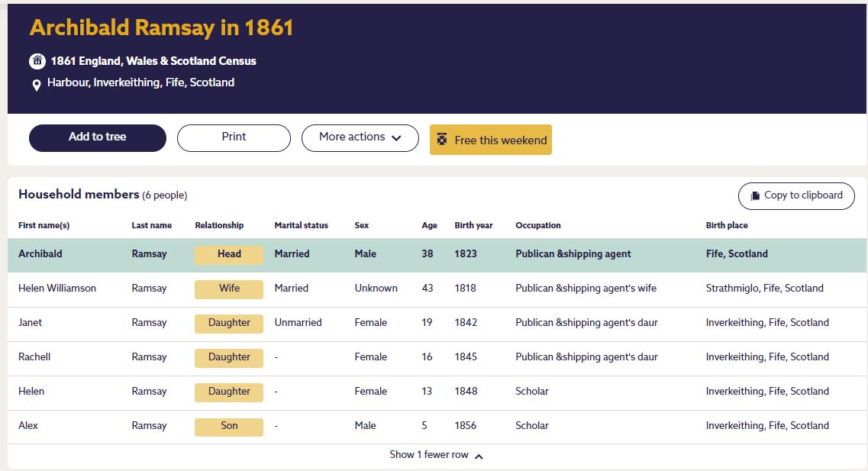Click on Alex in the household table
The height and width of the screenshot is (471, 868).
(x=29, y=426)
